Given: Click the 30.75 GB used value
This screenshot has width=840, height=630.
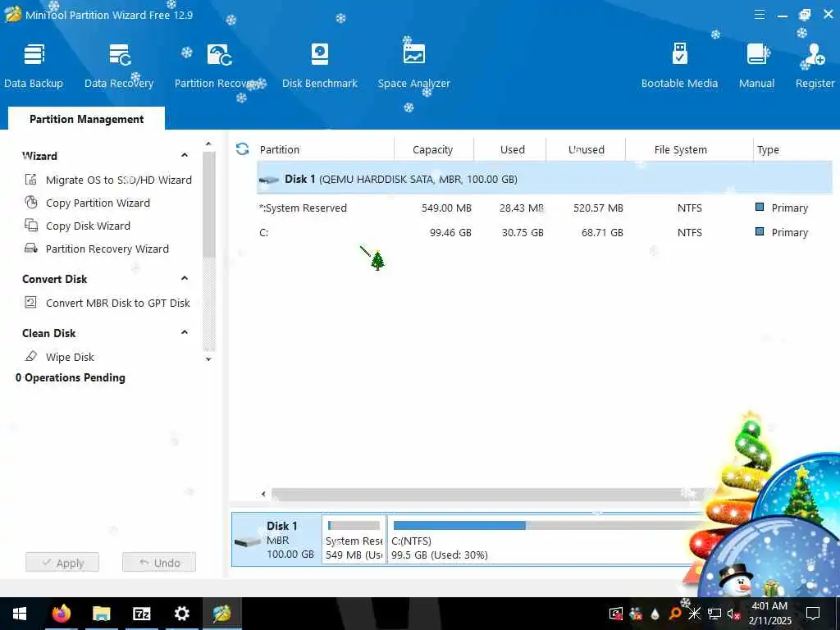Looking at the screenshot, I should [523, 232].
